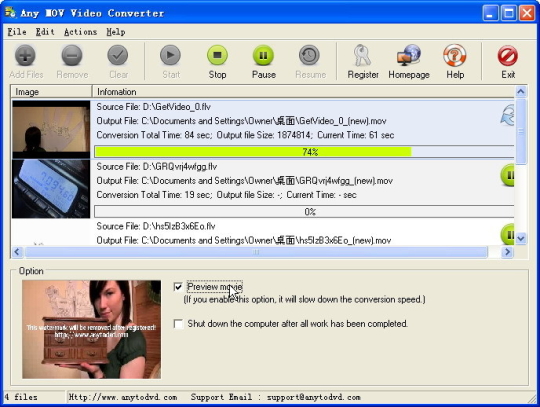The image size is (540, 407).
Task: Open Register with the keys icon
Action: click(362, 55)
